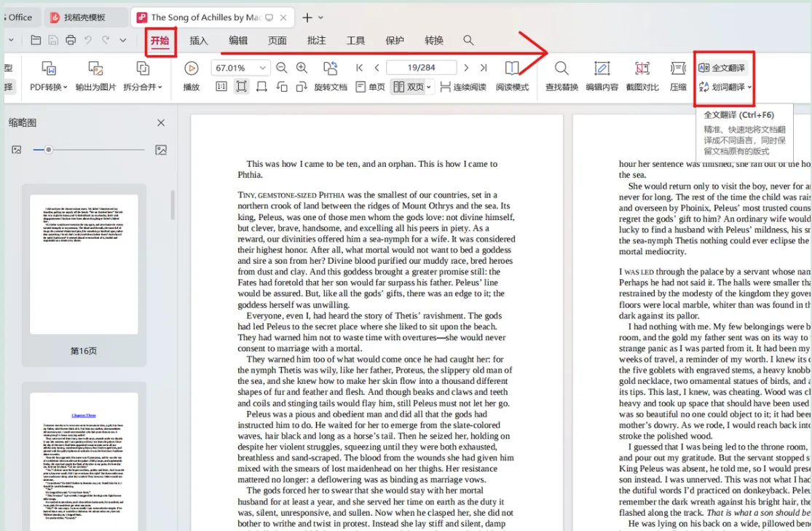Screen dimensions: 812x531
Task: Click the 第16页 page label
Action: coord(84,350)
